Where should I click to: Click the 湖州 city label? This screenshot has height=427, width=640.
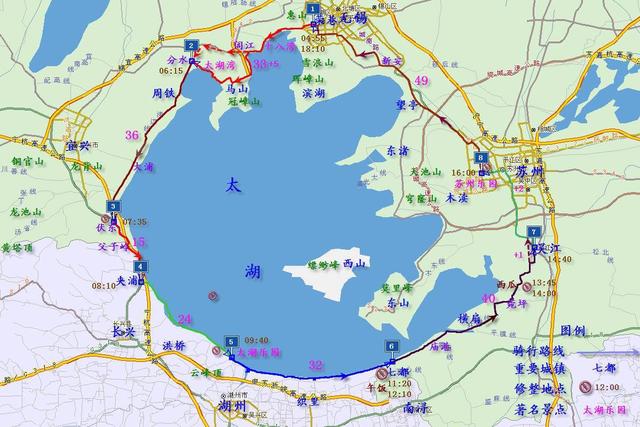click(x=232, y=406)
